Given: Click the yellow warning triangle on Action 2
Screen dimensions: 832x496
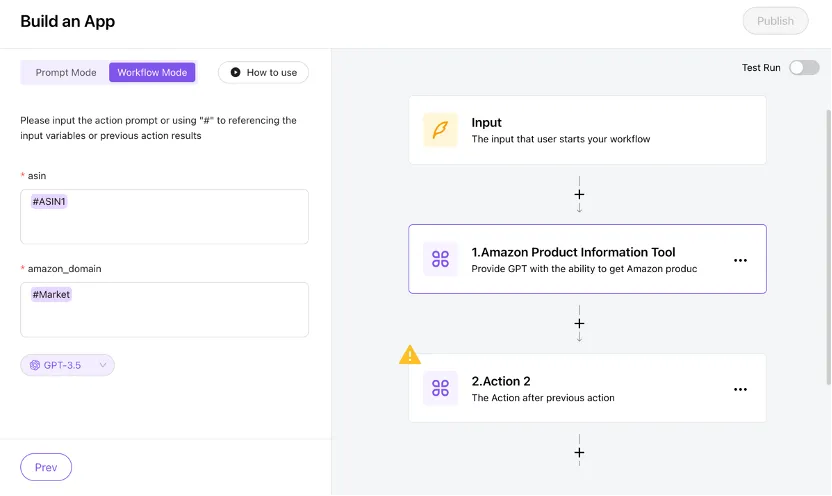Looking at the screenshot, I should (x=410, y=355).
